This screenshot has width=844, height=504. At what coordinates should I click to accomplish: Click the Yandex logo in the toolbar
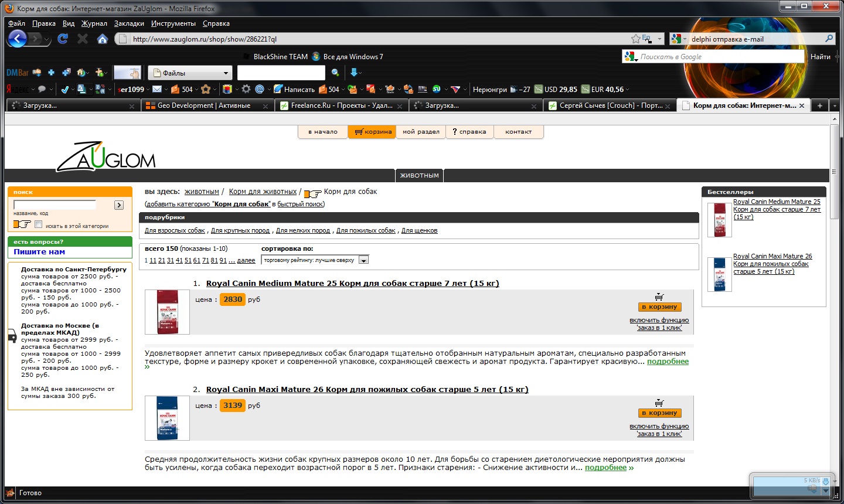[x=16, y=89]
